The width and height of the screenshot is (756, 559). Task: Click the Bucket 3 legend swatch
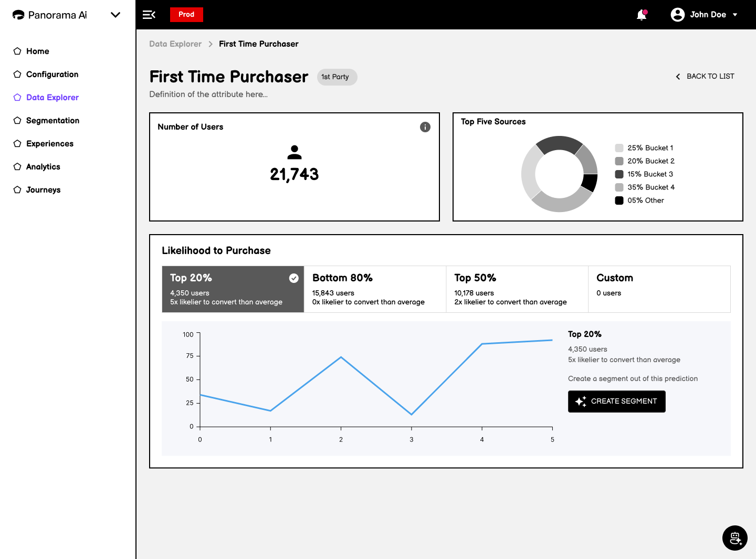tap(619, 174)
